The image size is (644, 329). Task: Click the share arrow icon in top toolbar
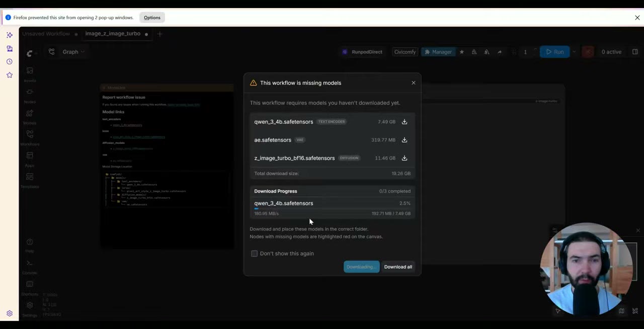point(499,52)
